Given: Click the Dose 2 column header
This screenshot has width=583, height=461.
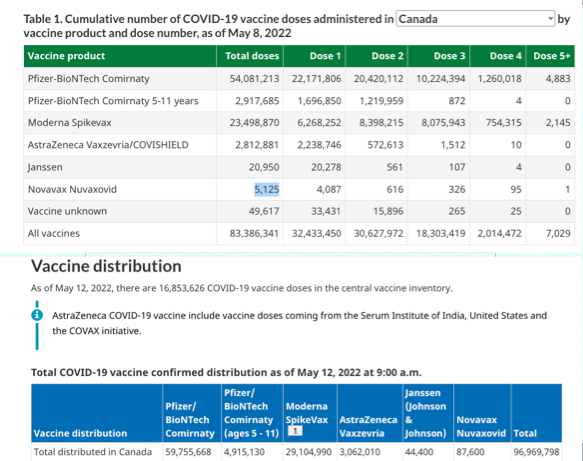Looking at the screenshot, I should 377,56.
